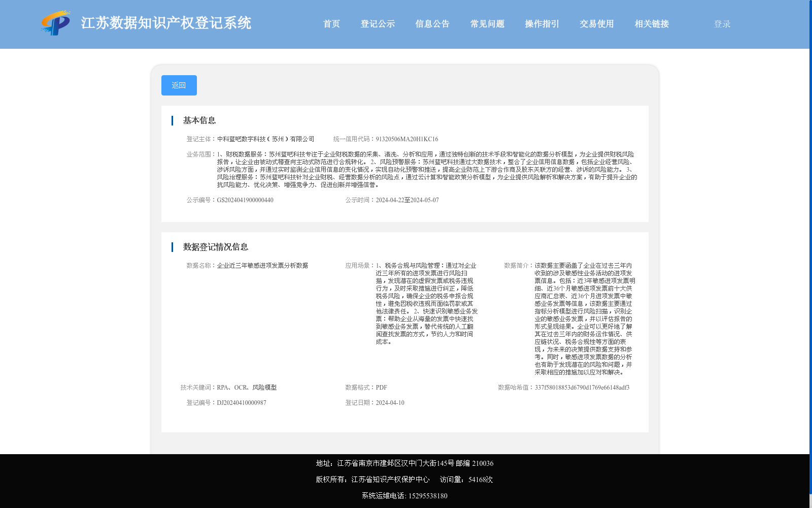The height and width of the screenshot is (508, 812).
Task: Select the data format value PDF
Action: [x=382, y=388]
